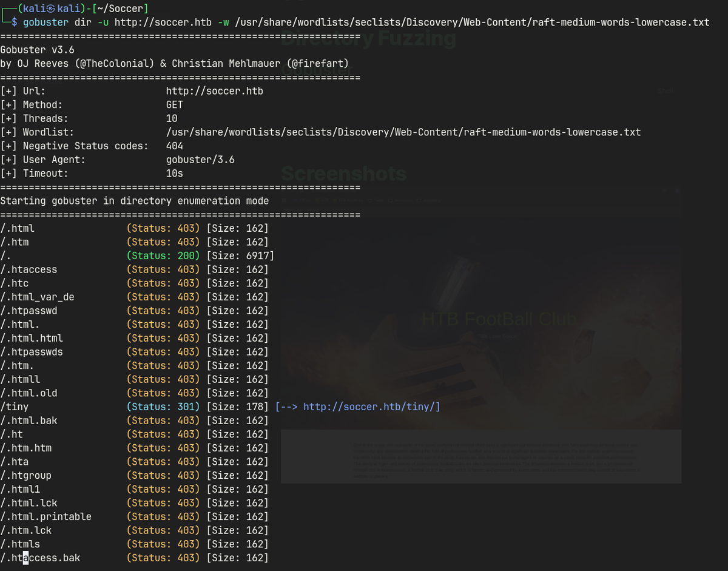The height and width of the screenshot is (571, 728).
Task: Click the "[+] Threads:" label
Action: tap(35, 118)
